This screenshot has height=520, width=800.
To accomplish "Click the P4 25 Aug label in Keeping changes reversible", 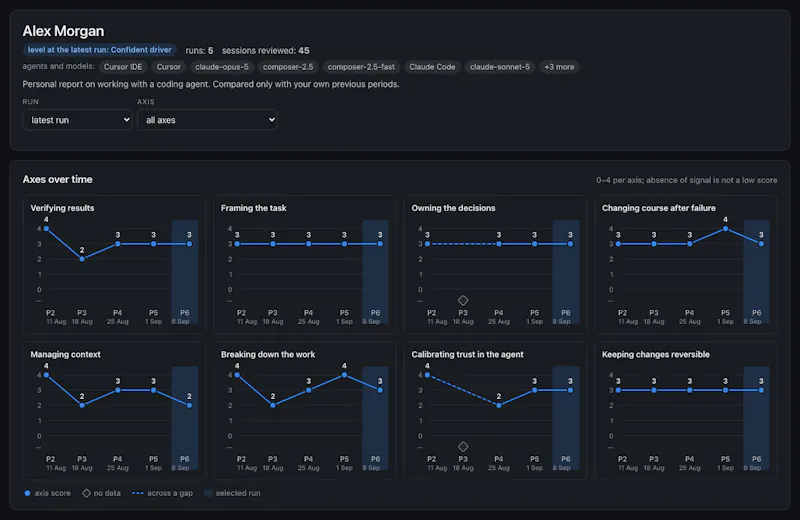I will point(689,463).
